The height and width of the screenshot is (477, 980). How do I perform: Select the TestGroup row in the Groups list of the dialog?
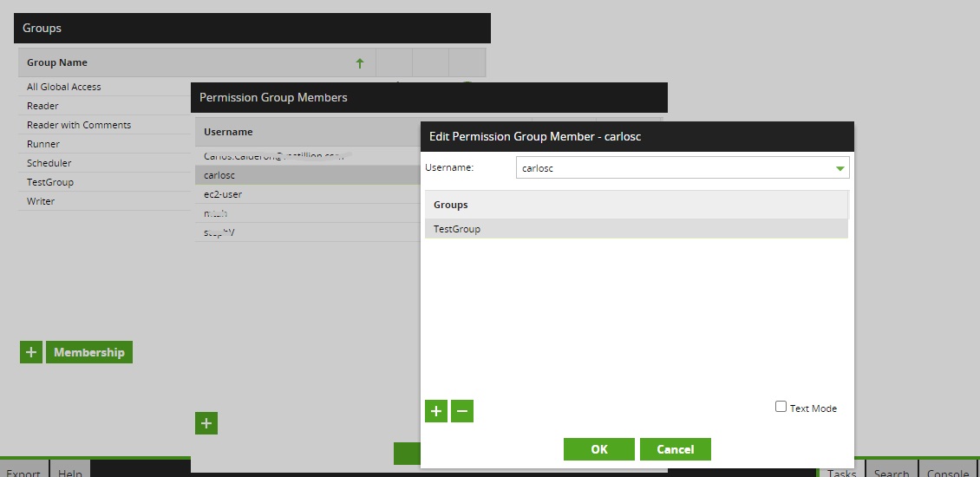coord(637,229)
